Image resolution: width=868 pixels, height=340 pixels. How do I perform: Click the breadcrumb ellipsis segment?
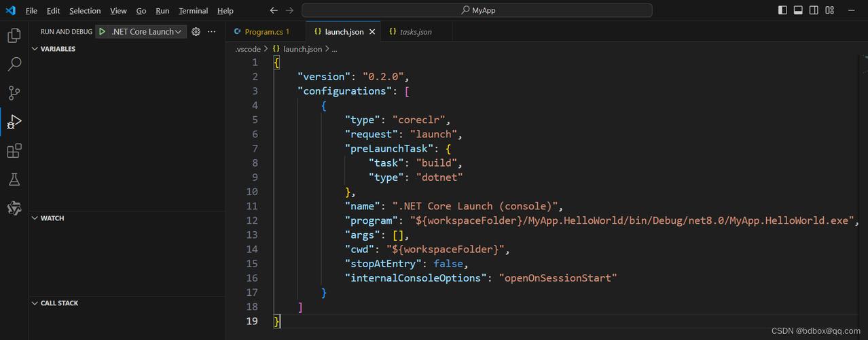coord(334,49)
